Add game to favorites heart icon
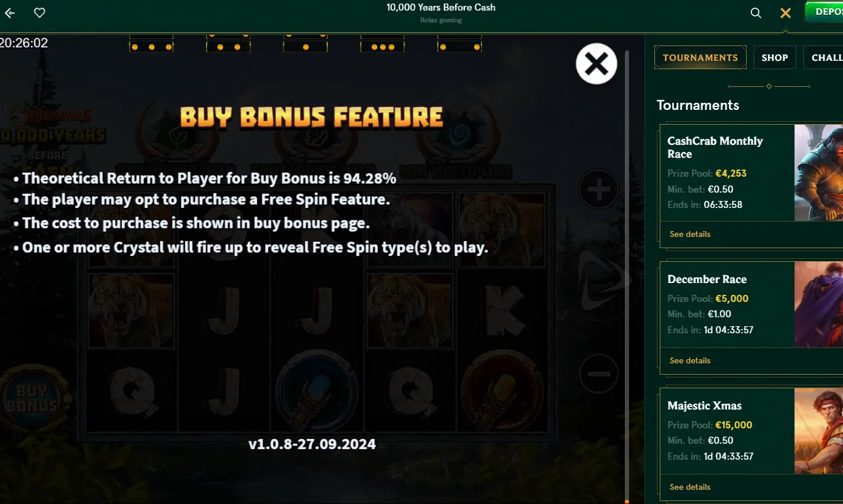 click(x=40, y=12)
